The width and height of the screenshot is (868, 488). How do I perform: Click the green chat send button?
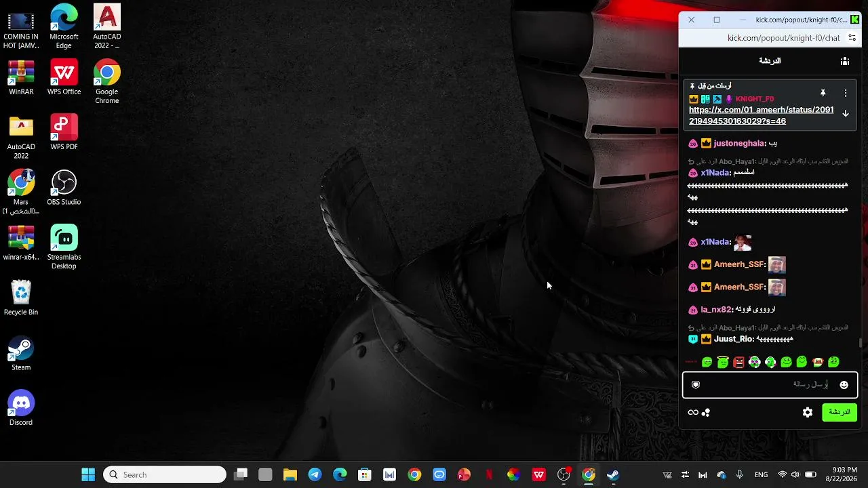840,412
